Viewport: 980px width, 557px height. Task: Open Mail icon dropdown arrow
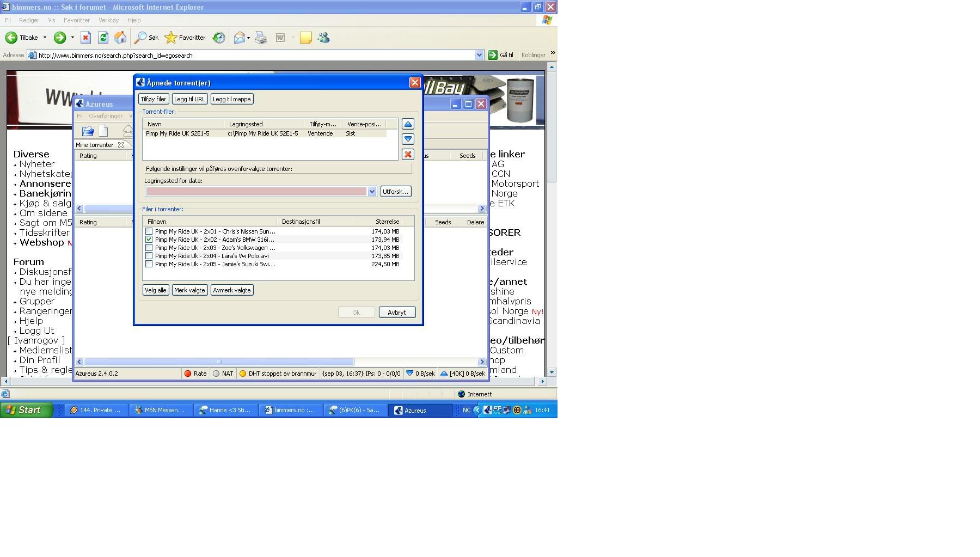tap(248, 38)
